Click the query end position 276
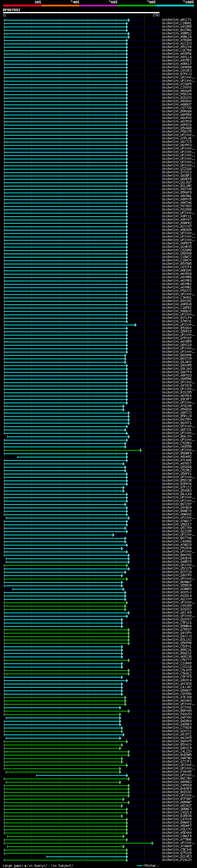Viewport: 197px width, 868px height. click(x=155, y=15)
